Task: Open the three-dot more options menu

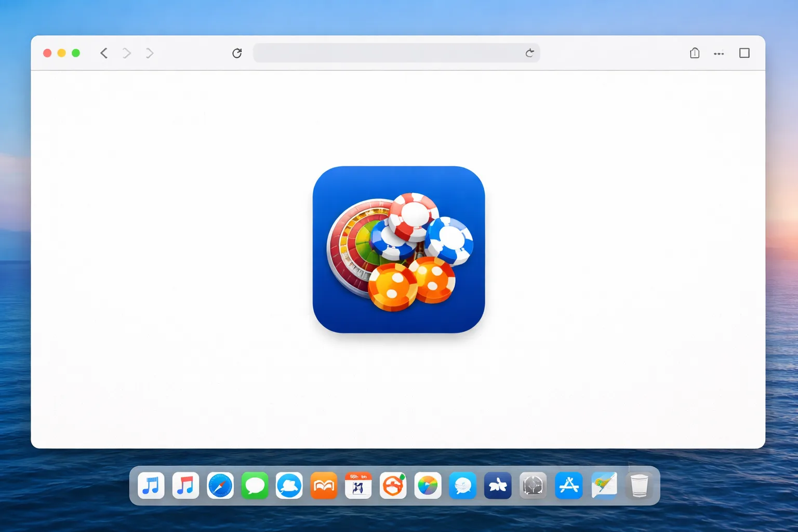Action: pyautogui.click(x=719, y=54)
